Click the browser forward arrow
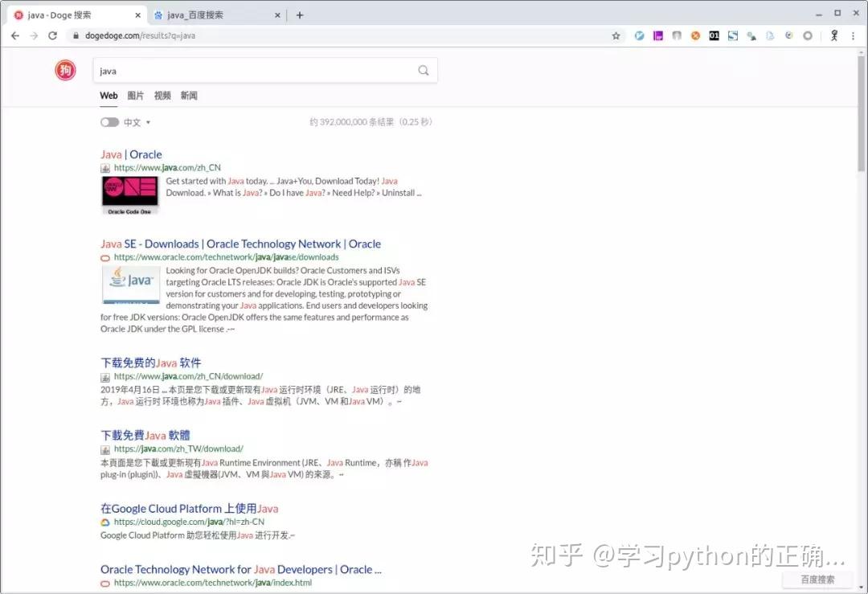 [x=34, y=35]
